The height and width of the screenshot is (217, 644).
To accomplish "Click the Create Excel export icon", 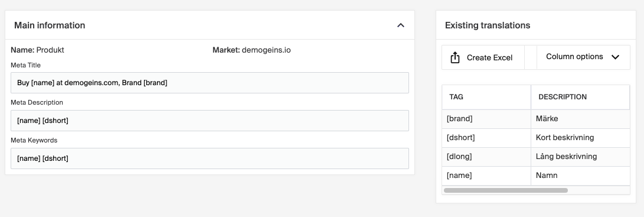I will click(x=455, y=57).
